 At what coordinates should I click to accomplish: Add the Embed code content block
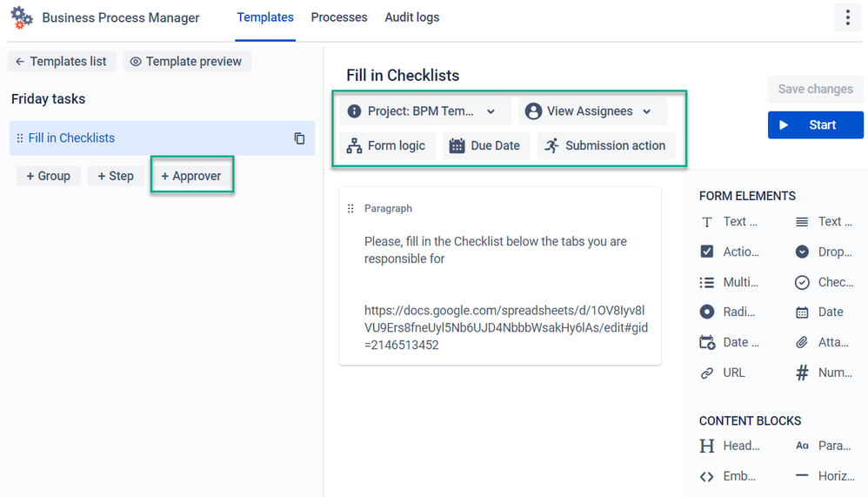(x=729, y=476)
